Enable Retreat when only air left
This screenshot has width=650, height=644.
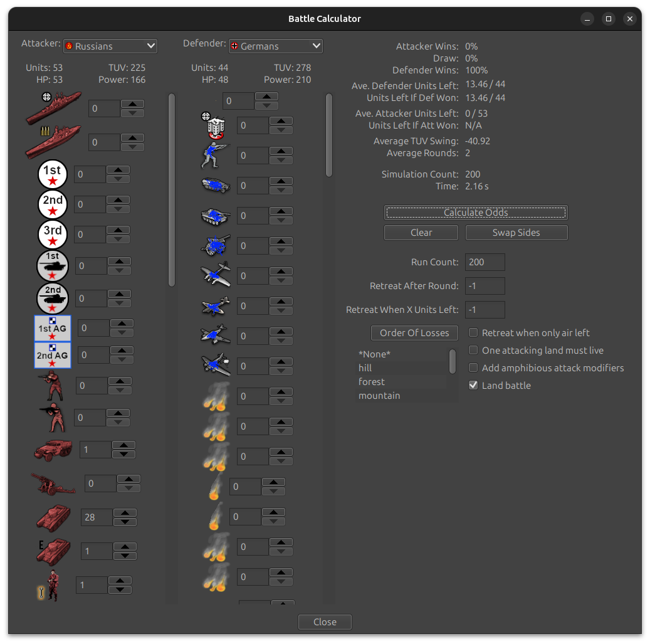(473, 332)
